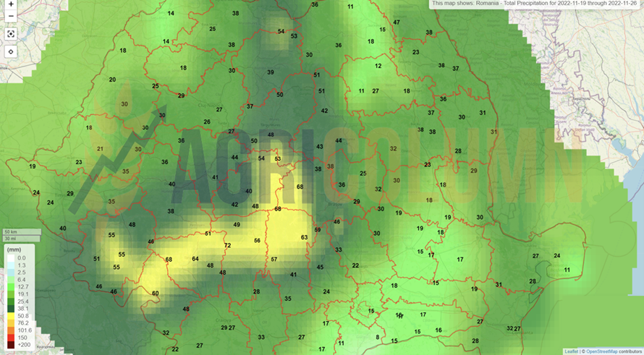644x355 pixels.
Task: Click the 72 precipitation value label
Action: [x=227, y=246]
